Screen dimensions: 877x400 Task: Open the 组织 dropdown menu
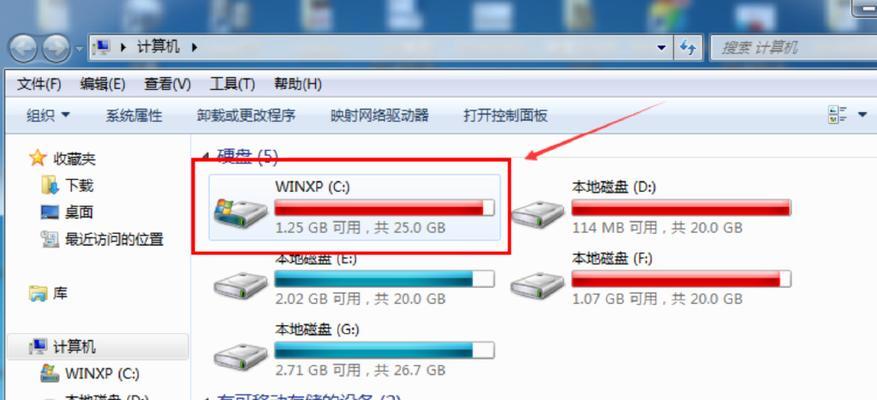point(49,116)
